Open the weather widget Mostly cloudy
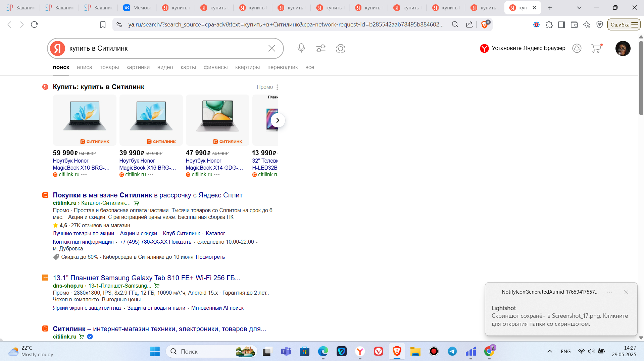Screen dimensions: 644x361 click(31, 351)
